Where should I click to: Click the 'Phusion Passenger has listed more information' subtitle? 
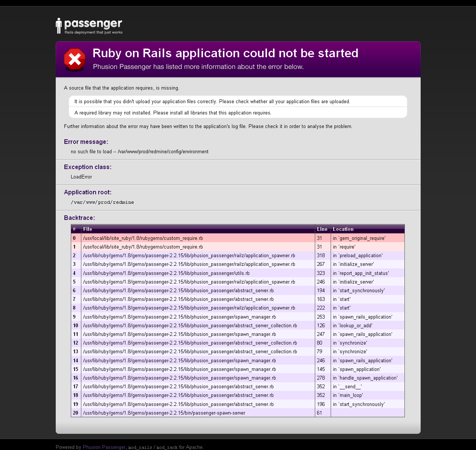198,67
